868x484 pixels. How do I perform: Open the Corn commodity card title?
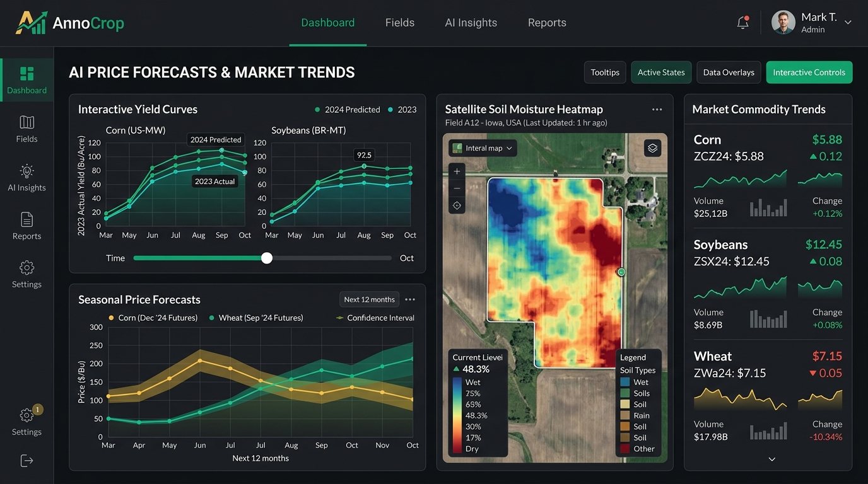[707, 140]
